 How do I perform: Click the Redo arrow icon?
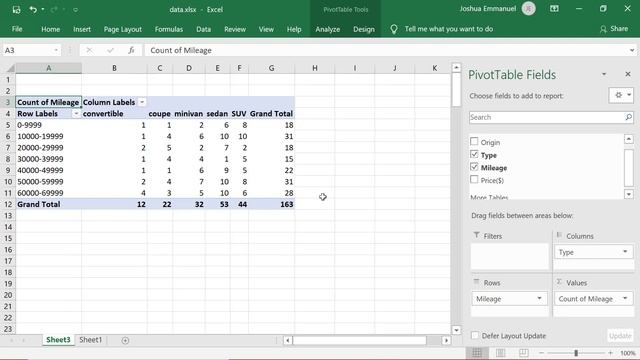54,9
